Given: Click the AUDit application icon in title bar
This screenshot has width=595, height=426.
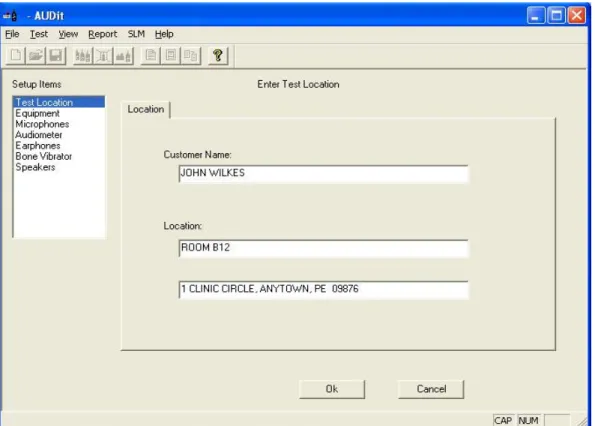Looking at the screenshot, I should click(10, 16).
